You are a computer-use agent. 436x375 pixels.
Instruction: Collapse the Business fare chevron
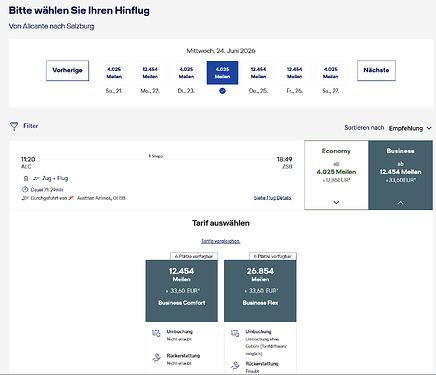click(401, 202)
